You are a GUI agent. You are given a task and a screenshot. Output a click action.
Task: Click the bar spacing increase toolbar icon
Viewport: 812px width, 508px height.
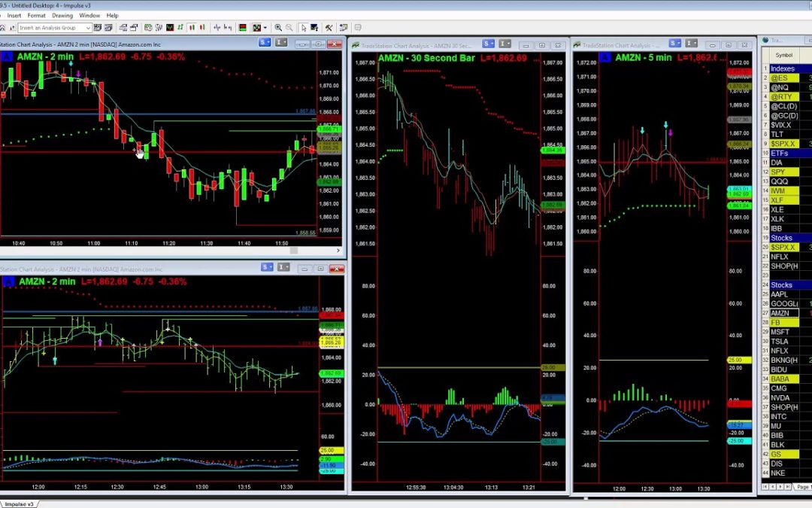[x=228, y=28]
